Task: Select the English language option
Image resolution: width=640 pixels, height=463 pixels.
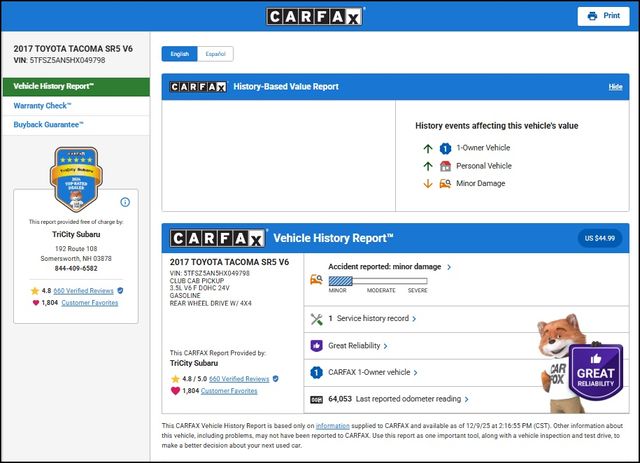Action: click(x=179, y=53)
